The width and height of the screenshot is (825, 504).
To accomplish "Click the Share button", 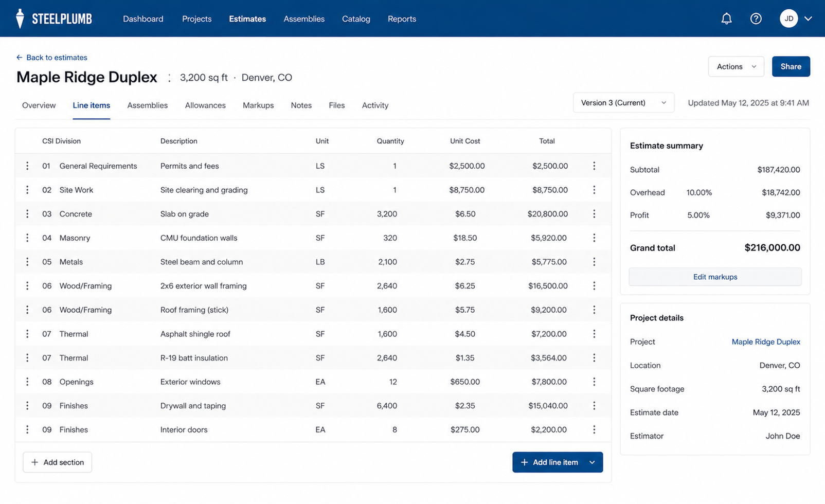I will tap(791, 66).
